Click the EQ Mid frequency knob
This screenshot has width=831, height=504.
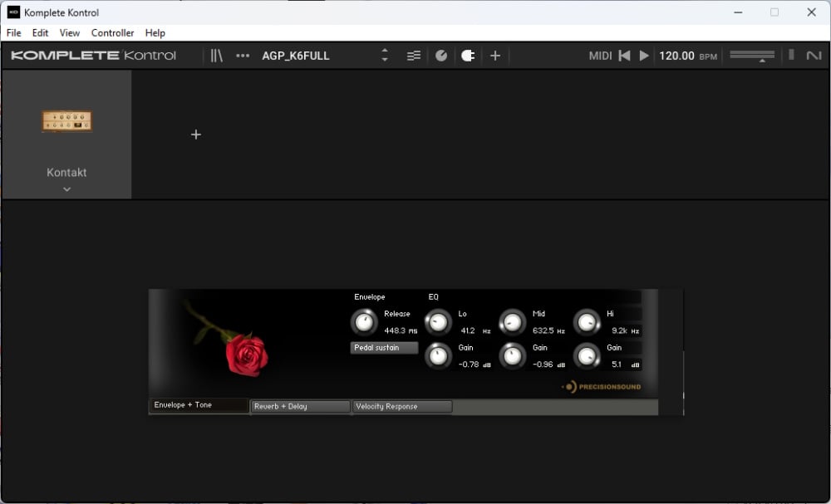(x=513, y=322)
